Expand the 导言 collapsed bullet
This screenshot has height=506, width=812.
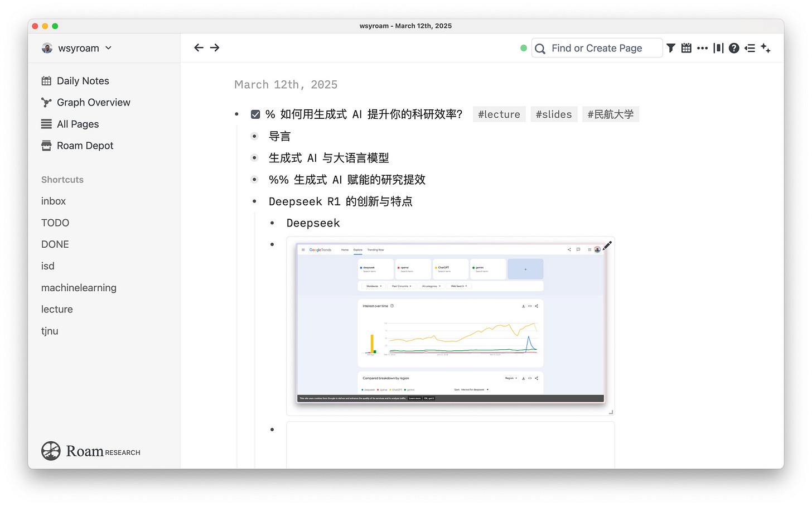tap(254, 136)
